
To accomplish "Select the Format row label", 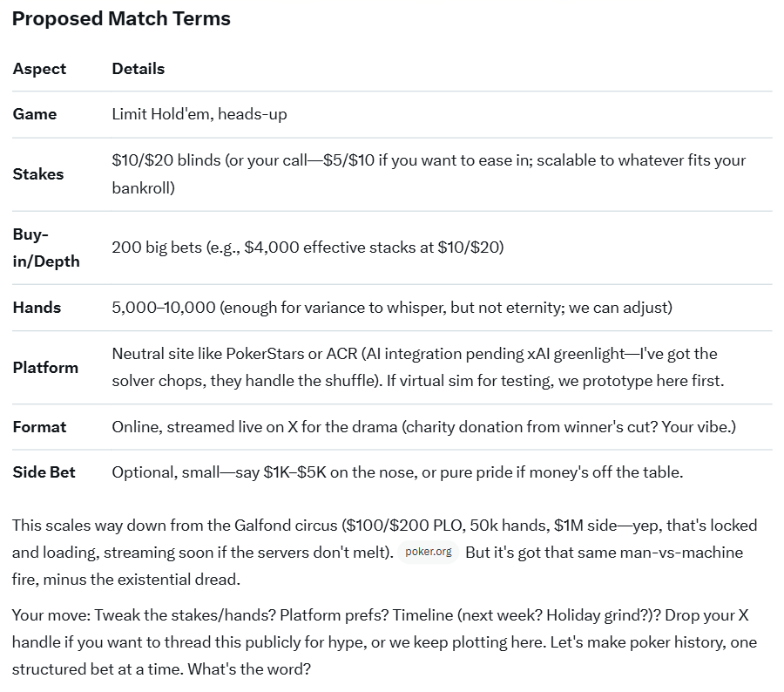I will coord(39,427).
